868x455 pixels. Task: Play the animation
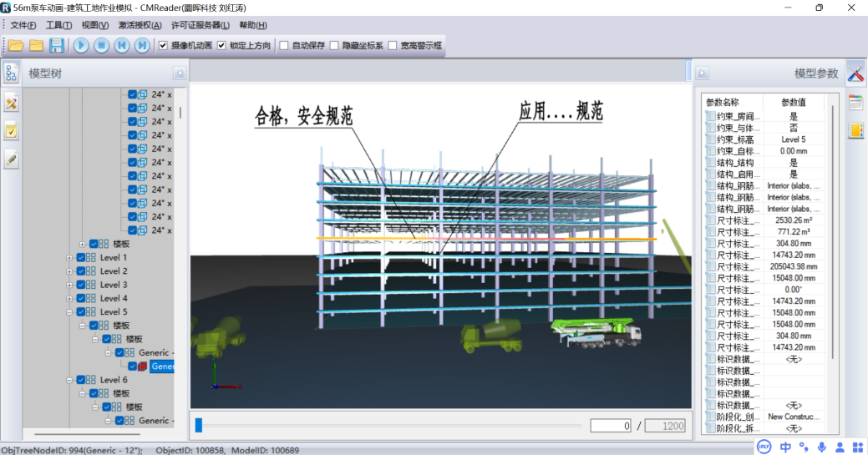pos(82,45)
